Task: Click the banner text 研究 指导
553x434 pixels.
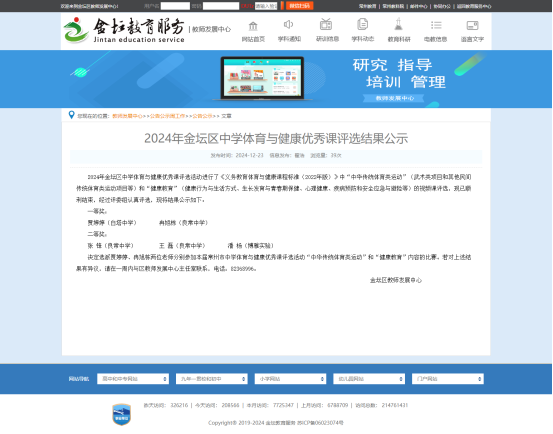Action: click(392, 65)
